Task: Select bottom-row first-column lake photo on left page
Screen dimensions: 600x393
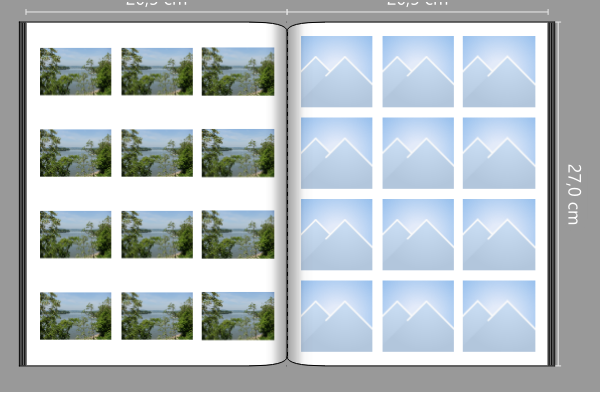Action: click(75, 316)
